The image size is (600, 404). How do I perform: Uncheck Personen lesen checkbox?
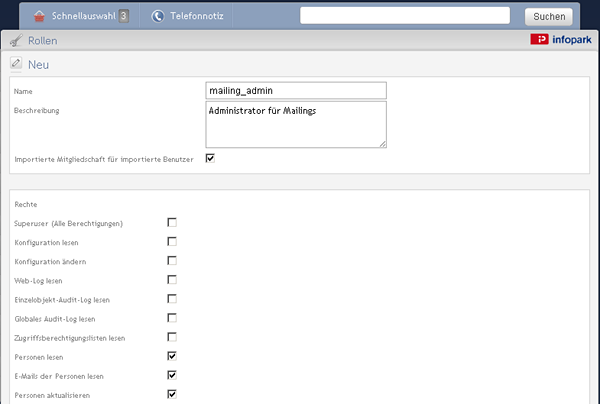(x=172, y=356)
